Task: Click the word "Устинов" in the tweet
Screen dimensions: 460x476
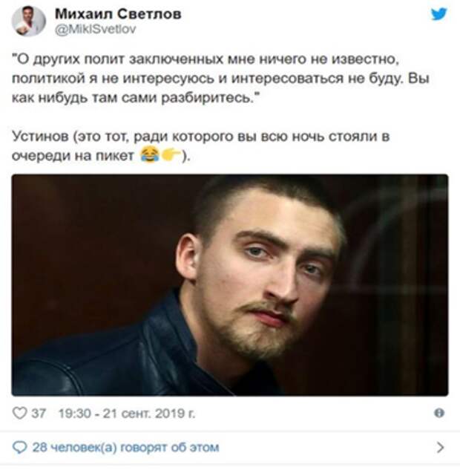Action: tap(40, 137)
